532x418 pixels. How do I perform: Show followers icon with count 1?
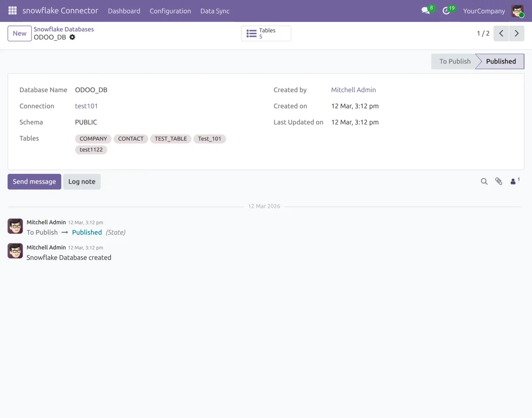515,181
